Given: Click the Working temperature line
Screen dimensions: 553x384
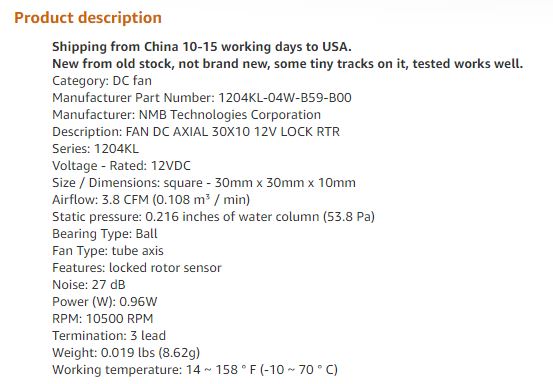Looking at the screenshot, I should pyautogui.click(x=195, y=369).
